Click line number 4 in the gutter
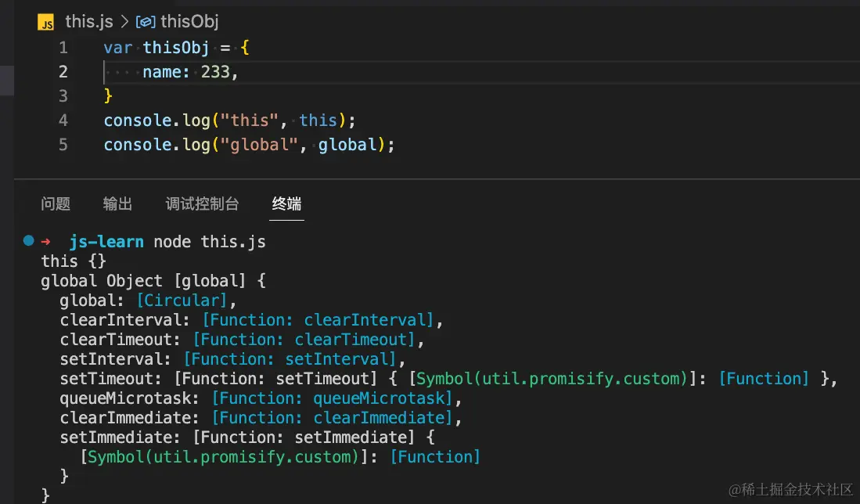 (63, 121)
